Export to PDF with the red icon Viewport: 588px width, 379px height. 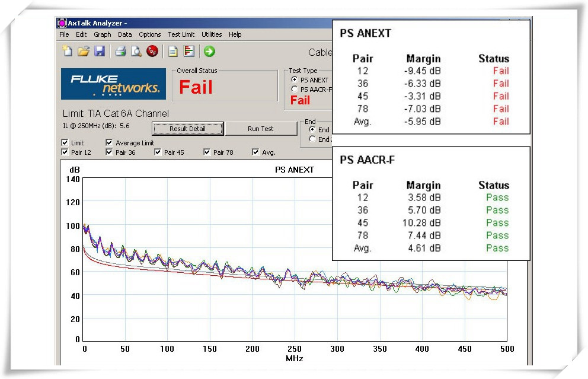tap(152, 51)
